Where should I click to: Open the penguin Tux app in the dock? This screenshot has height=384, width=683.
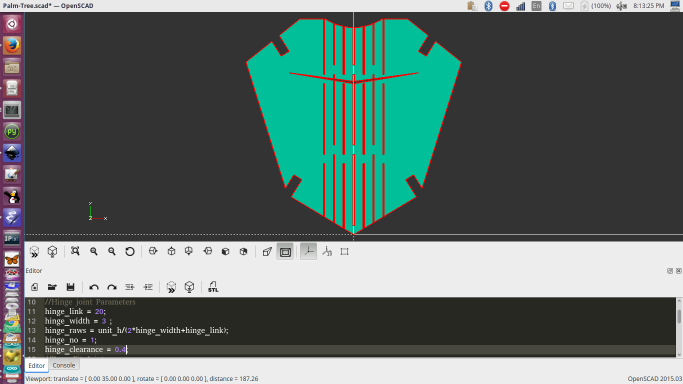pos(12,196)
